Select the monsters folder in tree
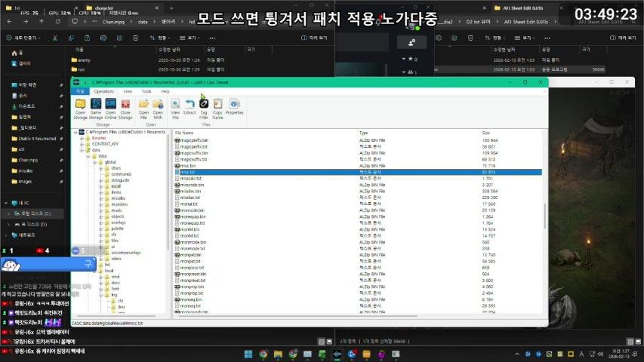This screenshot has width=644, height=362. (119, 204)
